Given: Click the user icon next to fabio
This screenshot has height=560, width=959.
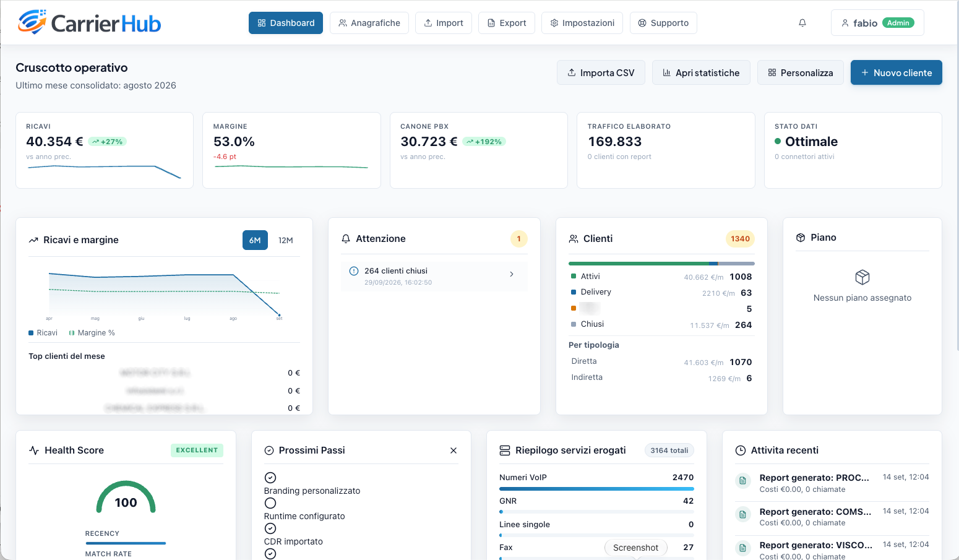Looking at the screenshot, I should pos(845,23).
